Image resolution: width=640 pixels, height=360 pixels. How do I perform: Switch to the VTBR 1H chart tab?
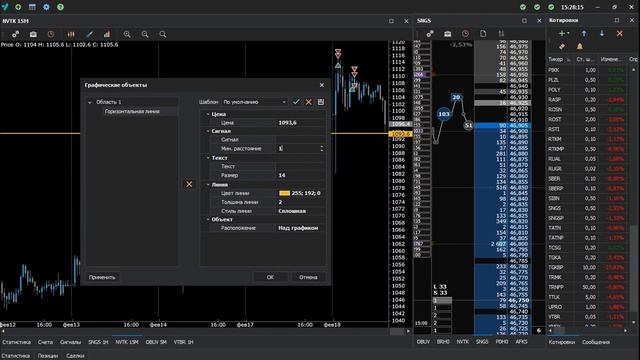point(184,342)
